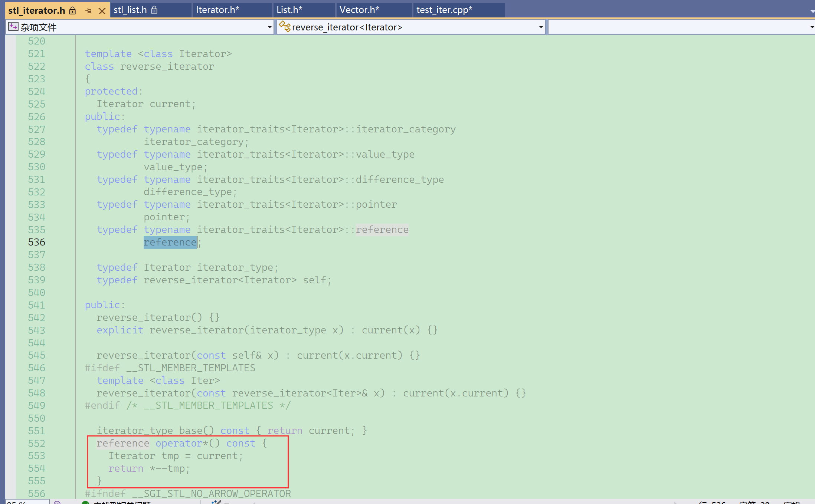Open the List.h* tab
The height and width of the screenshot is (504, 815).
point(289,10)
